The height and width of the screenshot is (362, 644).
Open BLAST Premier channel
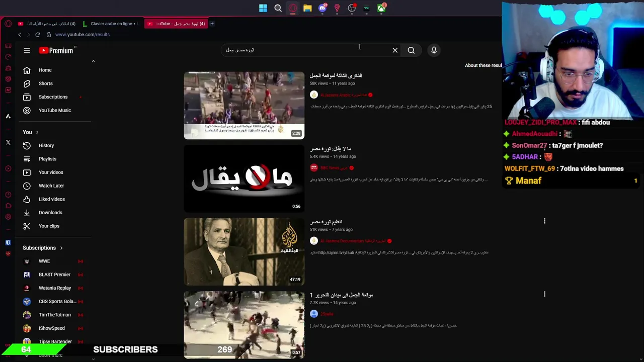[54, 275]
